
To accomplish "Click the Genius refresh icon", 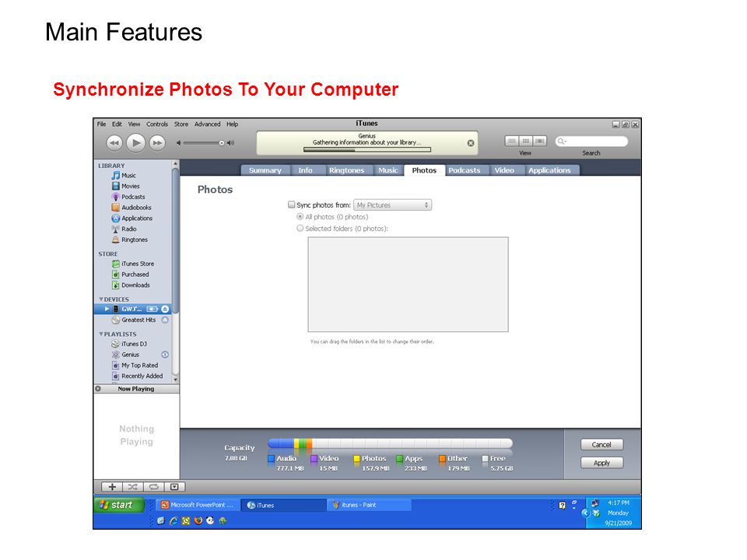I will (x=165, y=355).
